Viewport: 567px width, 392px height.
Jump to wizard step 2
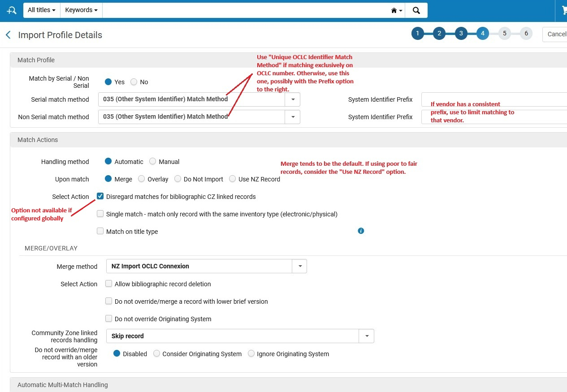coord(439,34)
